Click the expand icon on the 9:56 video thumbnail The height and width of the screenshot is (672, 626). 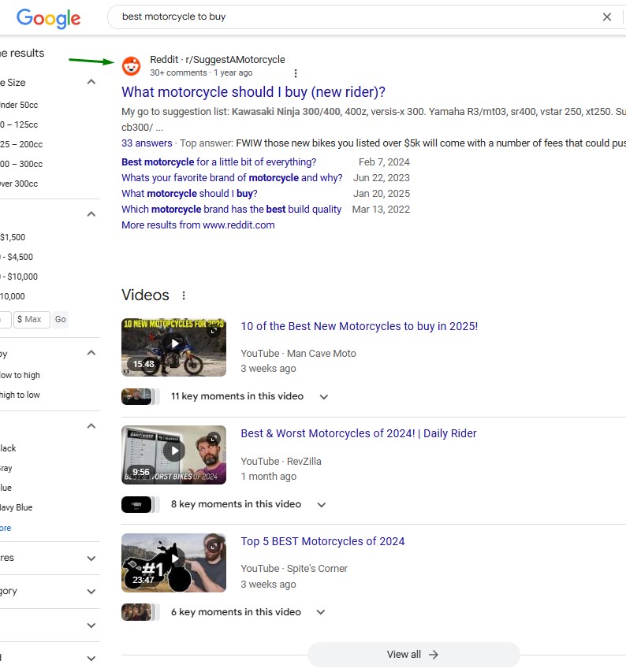(213, 438)
